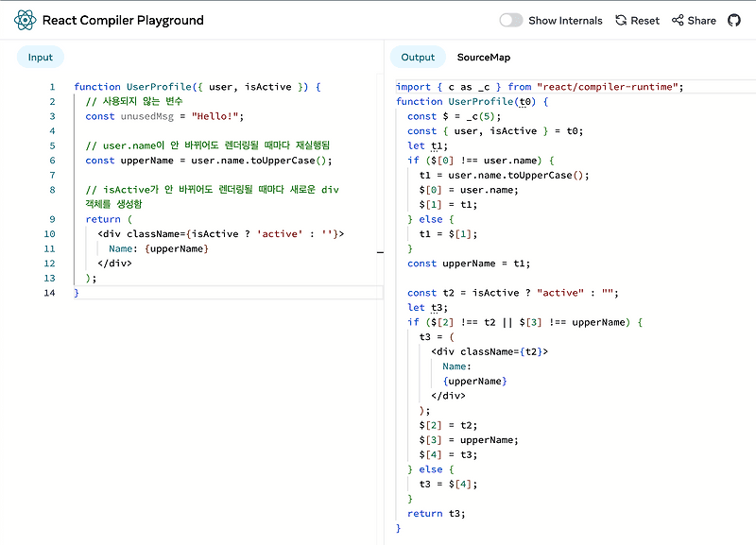Click 'if ($[0] !== user.name) {' line
756x545 pixels.
[x=481, y=161]
